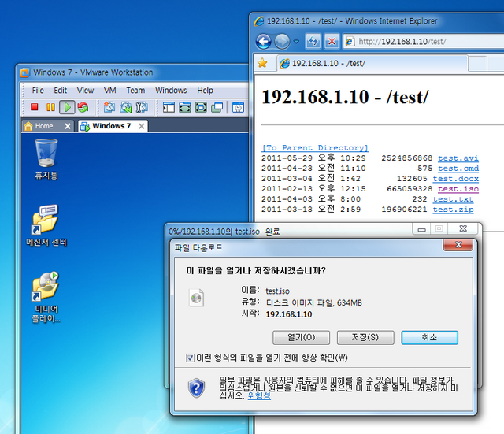Select the 미디어 플레이어 desktop shortcut
This screenshot has height=434, width=504.
(46, 298)
